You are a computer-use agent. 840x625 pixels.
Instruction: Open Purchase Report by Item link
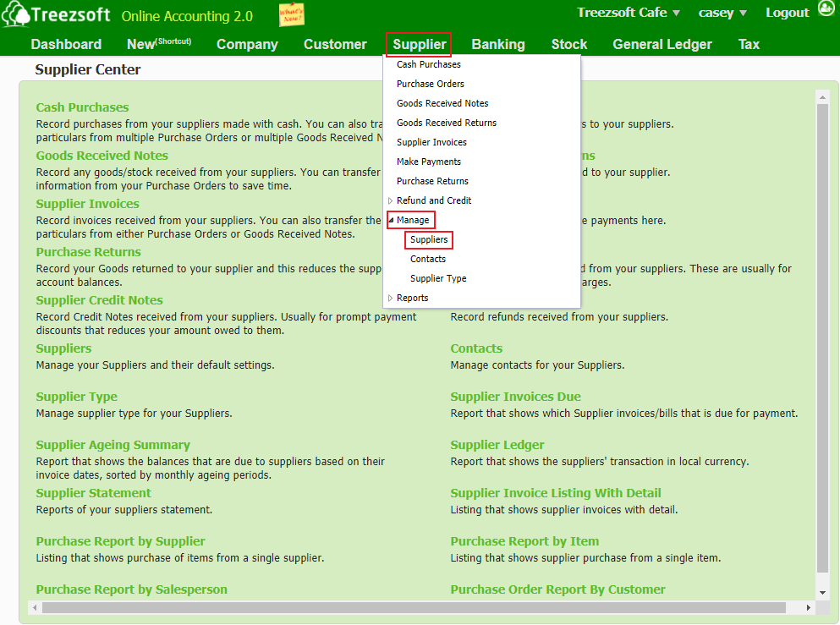tap(524, 541)
